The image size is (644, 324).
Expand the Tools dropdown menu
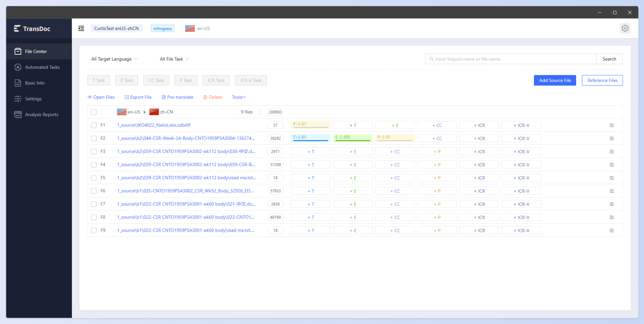[x=239, y=97]
